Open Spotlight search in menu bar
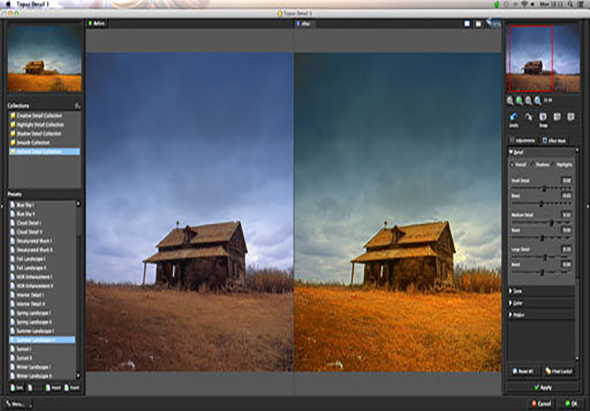Image resolution: width=590 pixels, height=411 pixels. [x=570, y=4]
